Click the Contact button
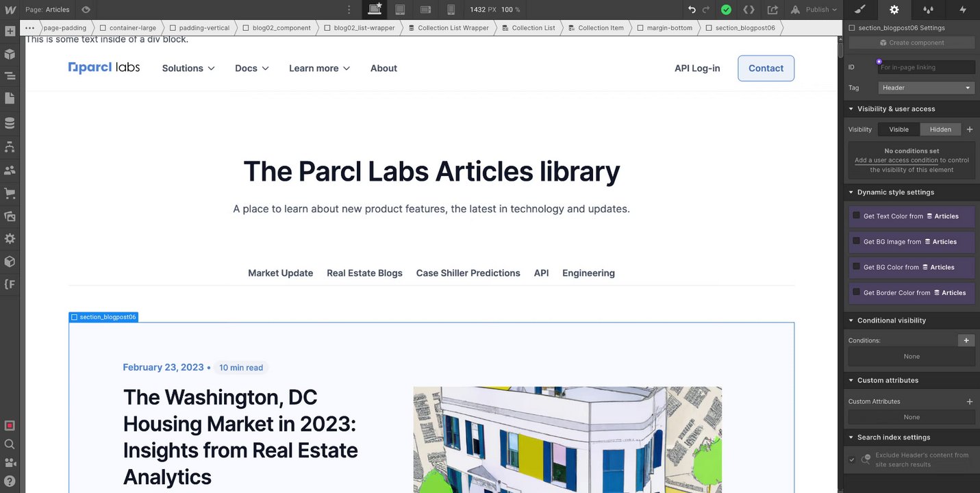Screen dimensions: 980x493 pos(766,68)
